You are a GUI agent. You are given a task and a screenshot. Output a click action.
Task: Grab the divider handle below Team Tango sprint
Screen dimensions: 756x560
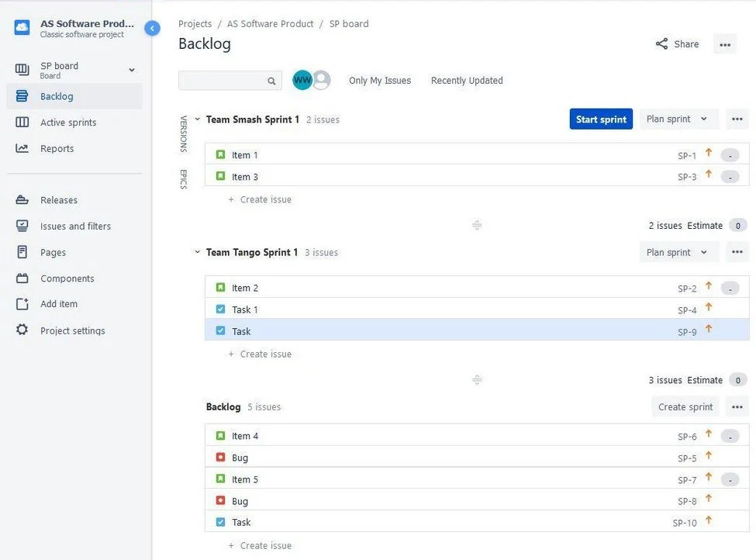point(477,380)
